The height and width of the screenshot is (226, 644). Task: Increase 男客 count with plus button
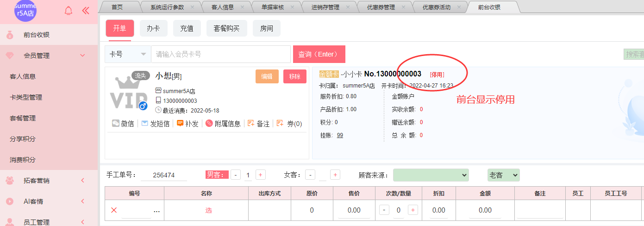[261, 175]
